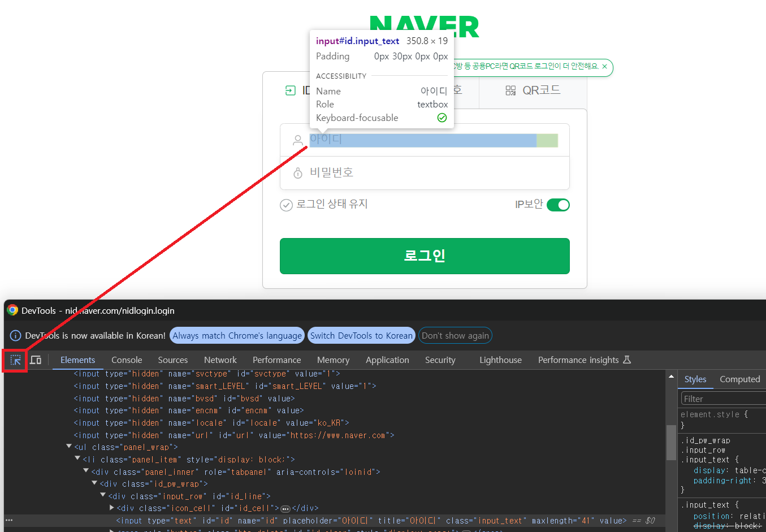Select the hidden input name="url" row
Image resolution: width=766 pixels, height=532 pixels.
coord(234,435)
